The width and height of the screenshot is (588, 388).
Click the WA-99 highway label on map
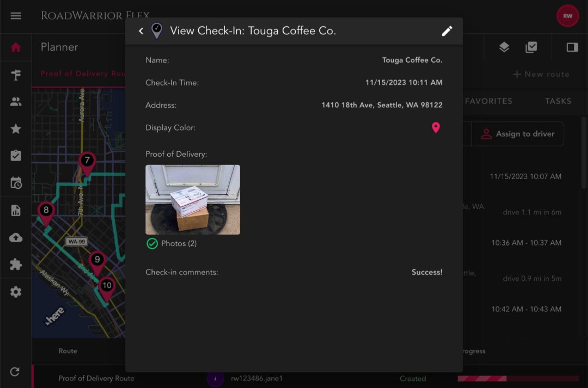pyautogui.click(x=76, y=241)
